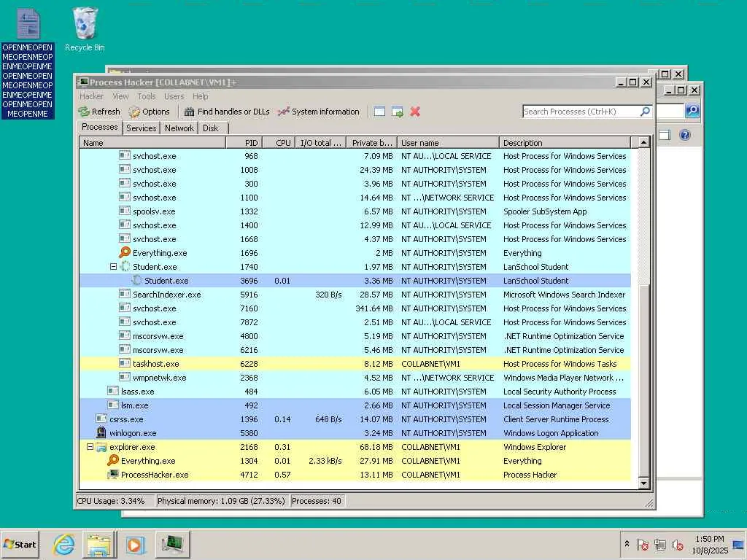The width and height of the screenshot is (747, 560).
Task: Open the Help menu
Action: coord(200,96)
